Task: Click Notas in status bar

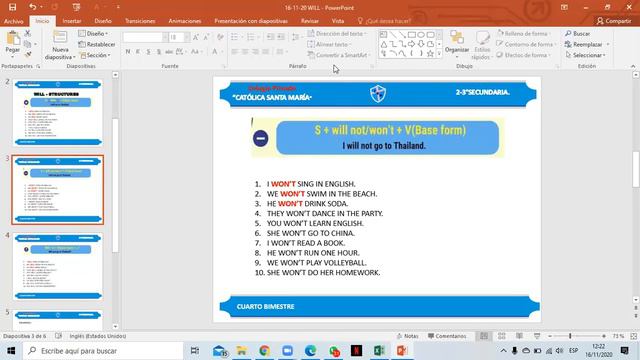Action: pos(407,336)
